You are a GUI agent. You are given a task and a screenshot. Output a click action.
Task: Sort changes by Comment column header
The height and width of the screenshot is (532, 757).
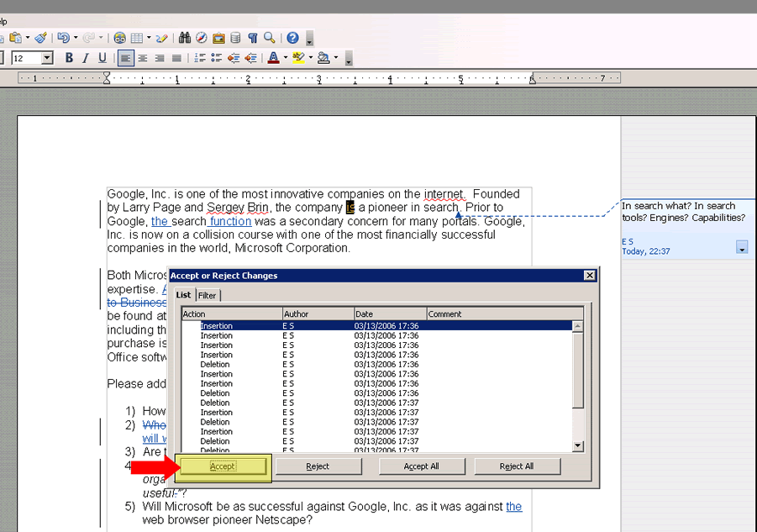click(x=505, y=313)
